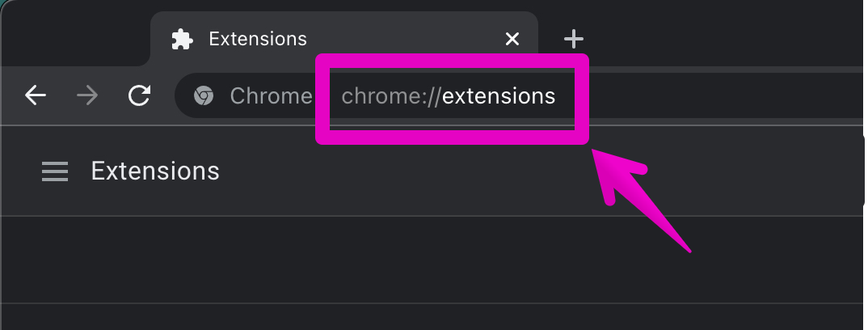Reload the current page

(x=140, y=96)
